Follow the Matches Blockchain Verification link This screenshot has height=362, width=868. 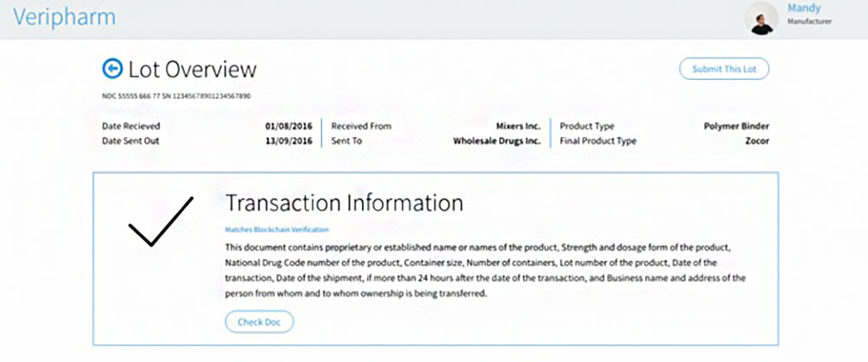[277, 229]
